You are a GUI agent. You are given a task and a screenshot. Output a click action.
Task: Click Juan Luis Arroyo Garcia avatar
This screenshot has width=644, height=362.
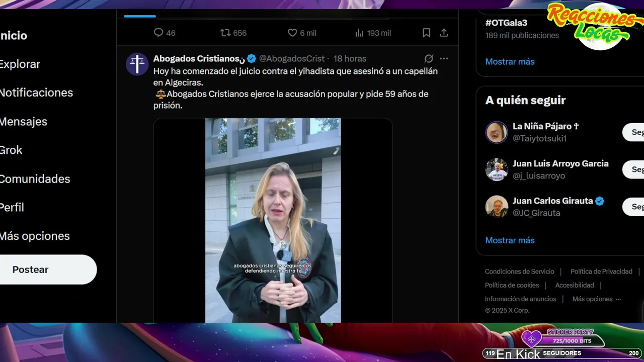click(x=497, y=169)
